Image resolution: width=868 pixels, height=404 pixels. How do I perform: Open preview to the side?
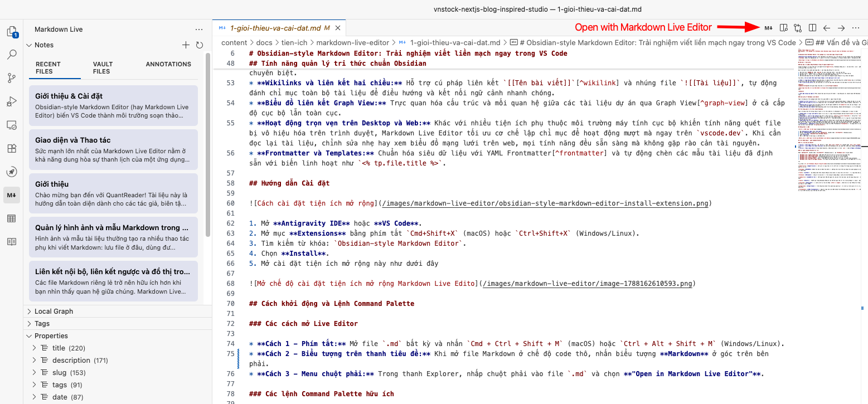(x=783, y=27)
